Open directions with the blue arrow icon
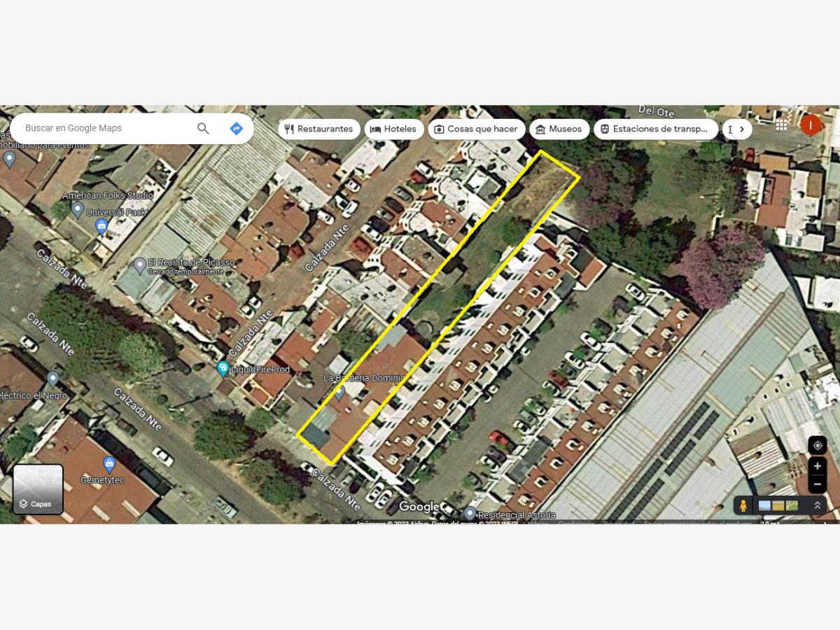The image size is (840, 630). tap(237, 128)
